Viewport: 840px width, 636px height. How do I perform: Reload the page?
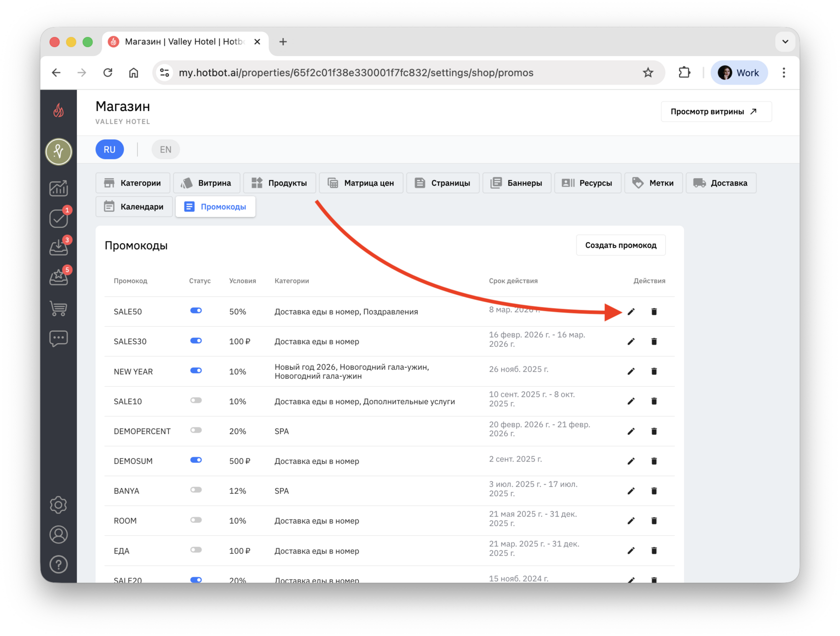107,73
